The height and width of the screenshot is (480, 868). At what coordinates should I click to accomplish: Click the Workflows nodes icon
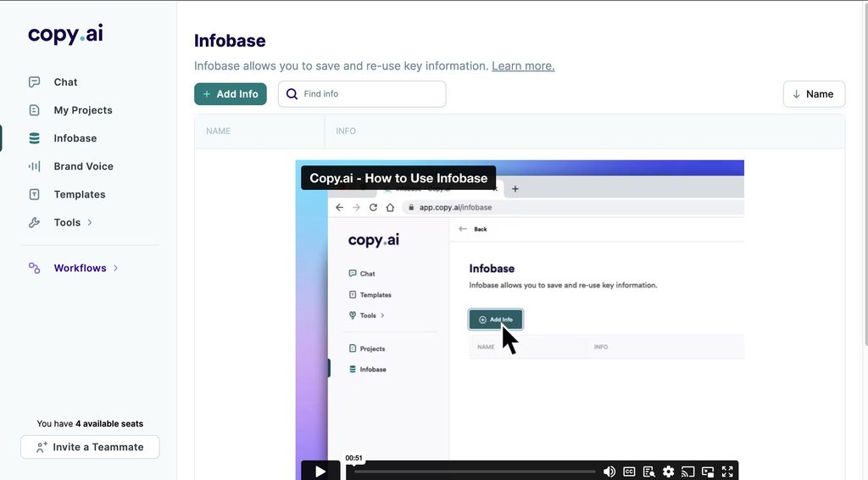34,268
